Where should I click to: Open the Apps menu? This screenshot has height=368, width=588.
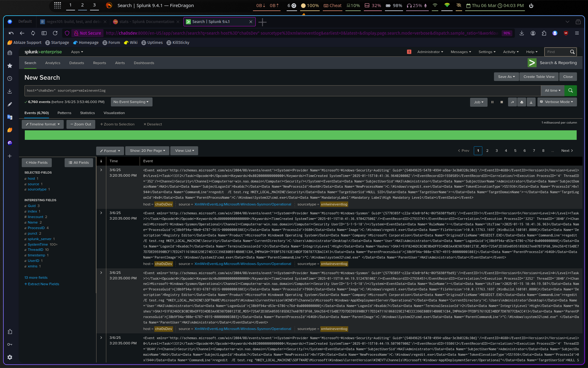tap(77, 52)
